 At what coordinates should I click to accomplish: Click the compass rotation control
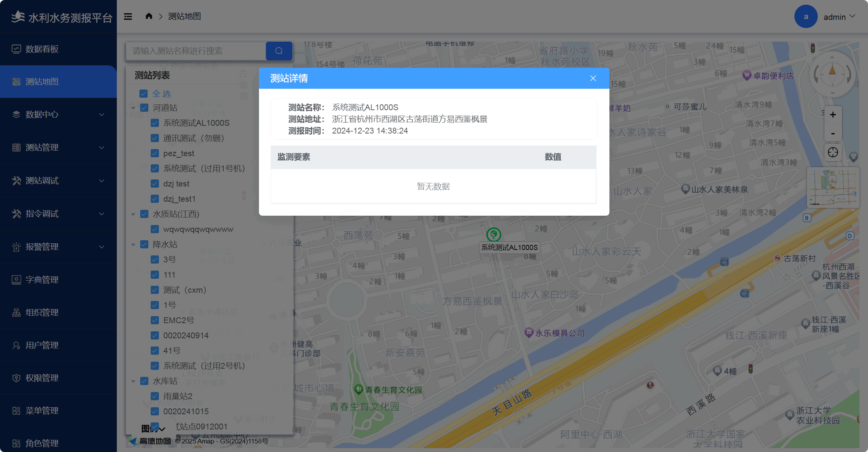[x=832, y=74]
